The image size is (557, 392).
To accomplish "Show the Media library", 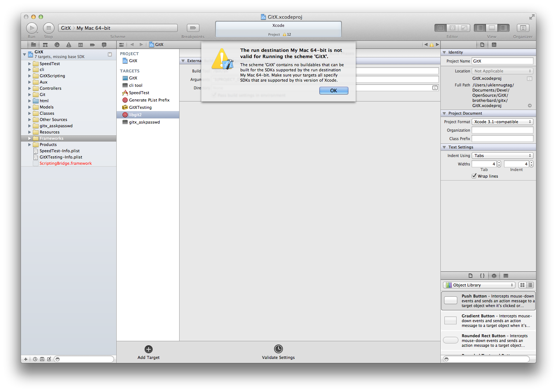I will click(506, 276).
